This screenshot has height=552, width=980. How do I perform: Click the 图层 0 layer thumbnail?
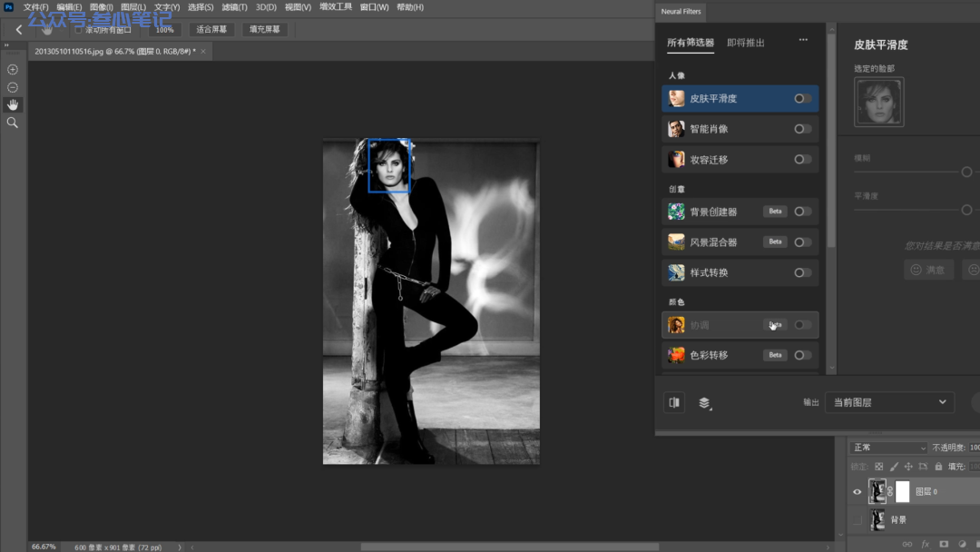[x=877, y=491]
